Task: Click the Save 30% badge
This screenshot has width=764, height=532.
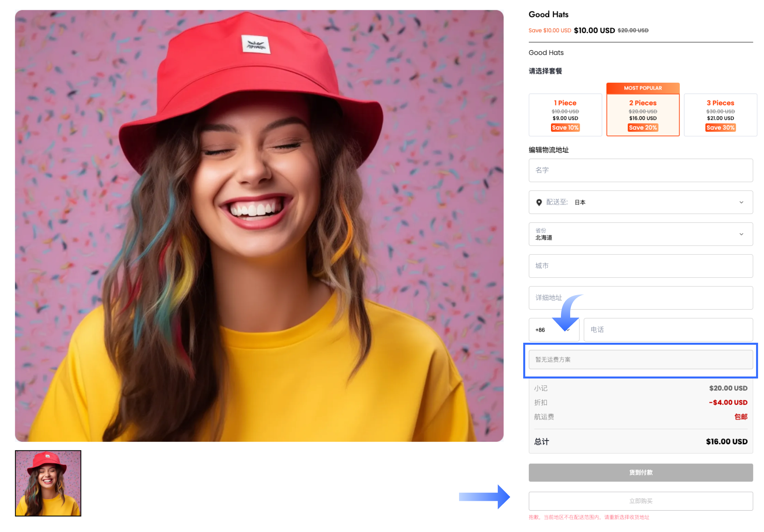Action: 720,127
